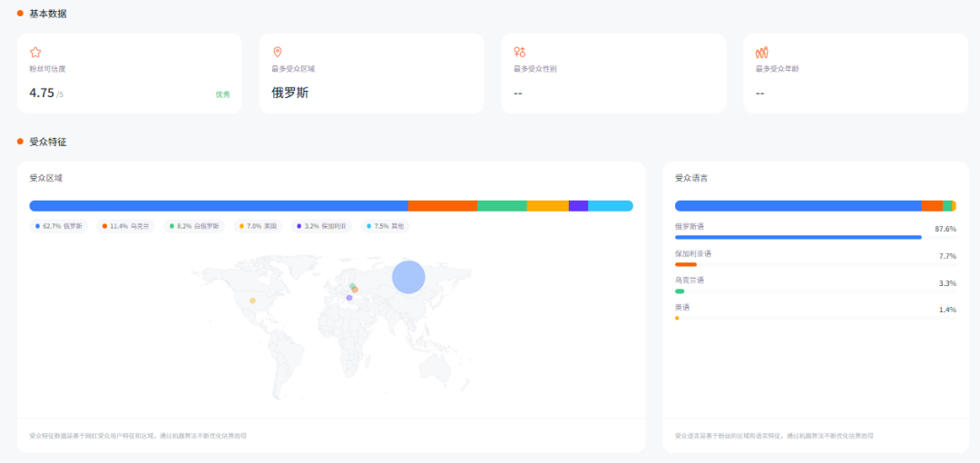This screenshot has height=463, width=980.
Task: Select the 11.4% 乌克兰 legend chip
Action: pos(125,226)
